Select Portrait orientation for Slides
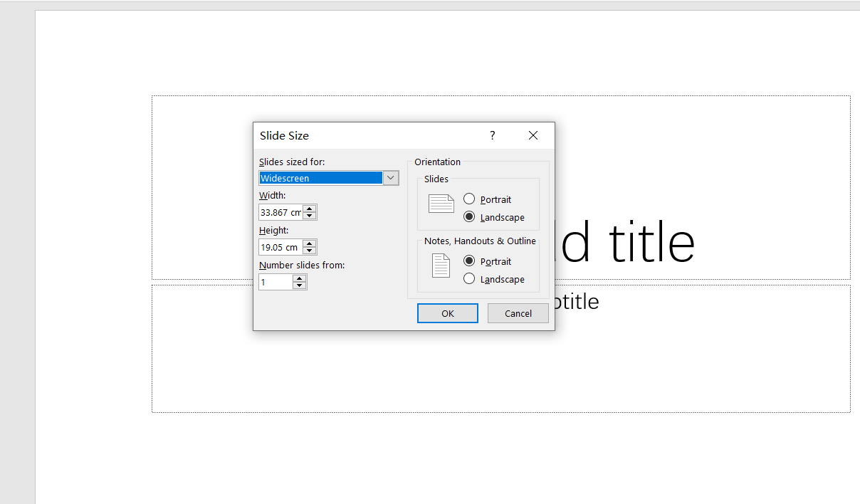This screenshot has width=860, height=504. [469, 199]
